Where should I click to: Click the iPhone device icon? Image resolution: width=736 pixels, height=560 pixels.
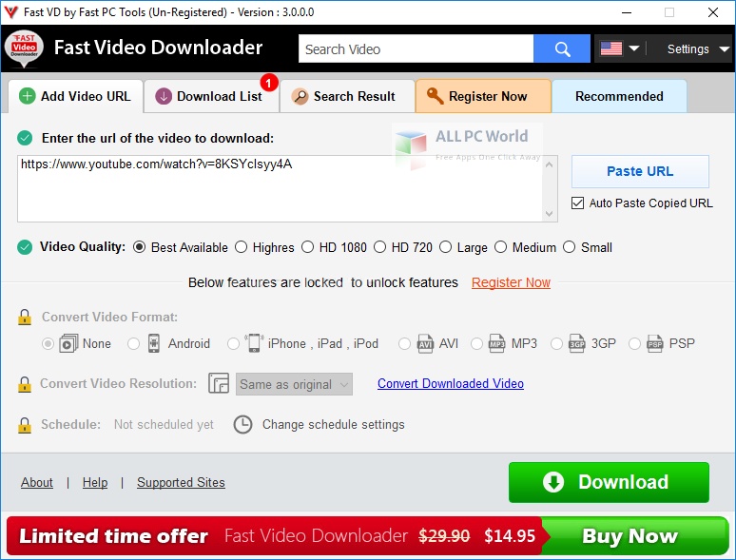click(x=254, y=343)
